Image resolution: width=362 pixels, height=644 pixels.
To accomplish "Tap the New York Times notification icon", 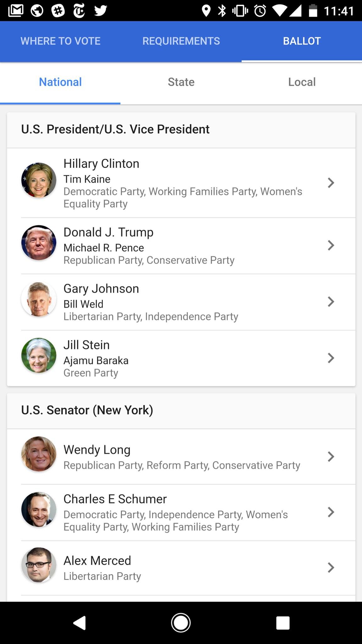I will coord(79,11).
